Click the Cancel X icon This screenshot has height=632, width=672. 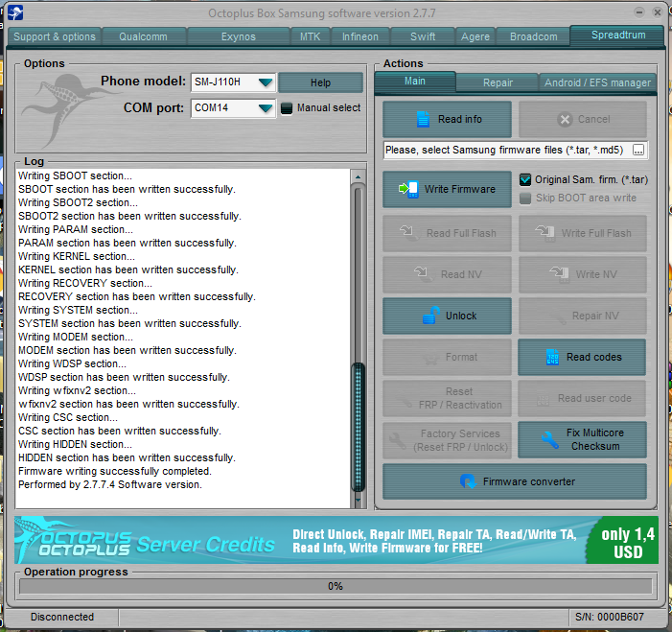point(565,119)
